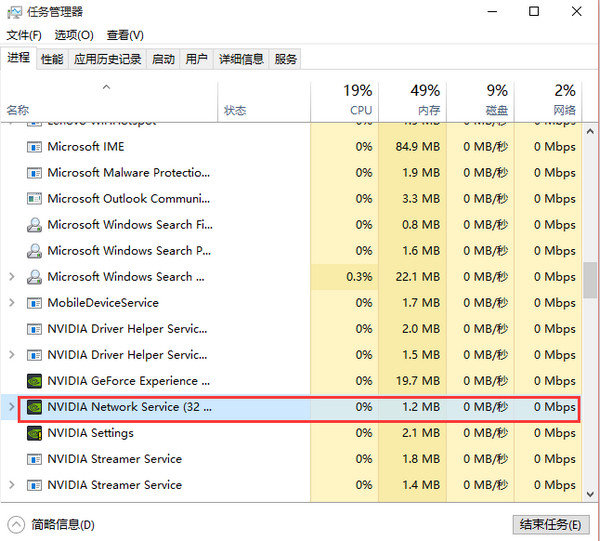Switch to the 性能 tab
The height and width of the screenshot is (541, 600).
tap(52, 59)
